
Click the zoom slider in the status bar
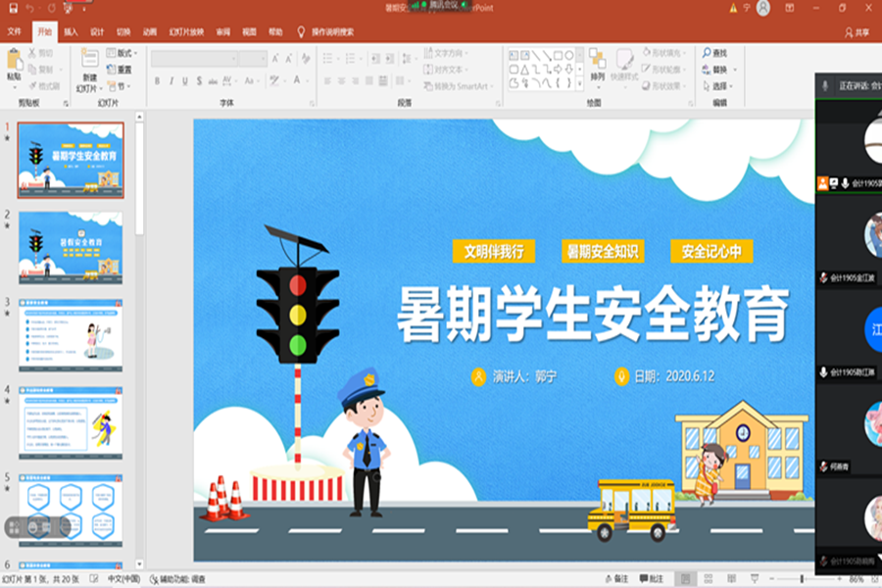(802, 579)
